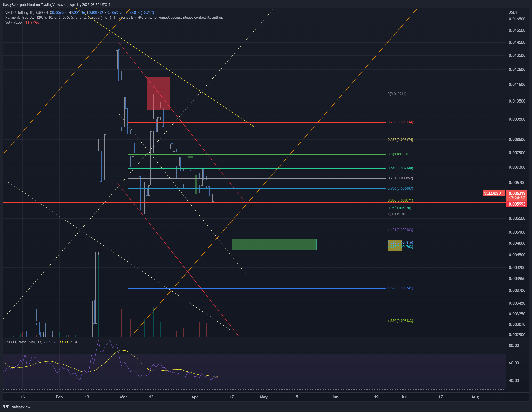This screenshot has width=532, height=412.
Task: Select the 1.236(0.004816) Fibonacci label
Action: 400,242
